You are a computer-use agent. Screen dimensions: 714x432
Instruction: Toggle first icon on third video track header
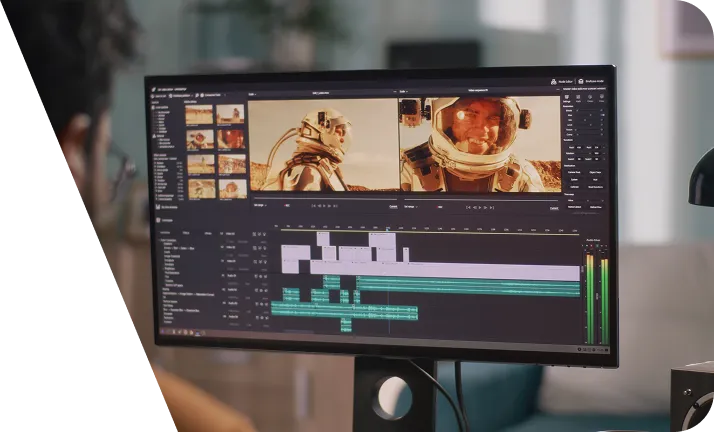pyautogui.click(x=255, y=262)
